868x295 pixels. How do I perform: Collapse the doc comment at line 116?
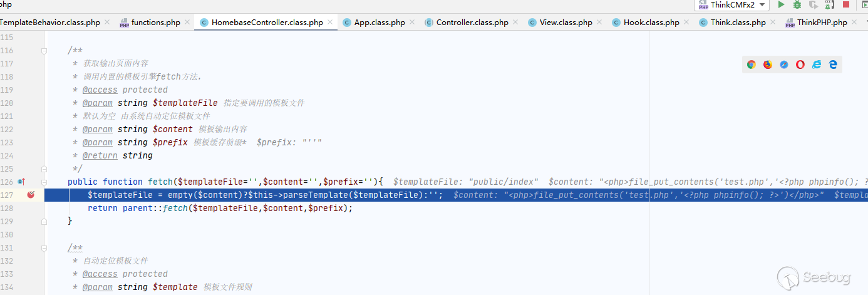click(x=44, y=51)
